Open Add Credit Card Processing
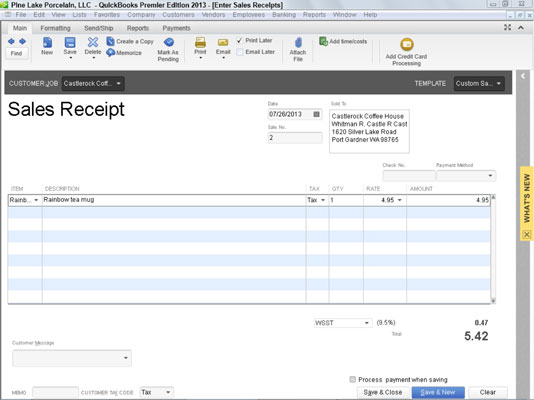This screenshot has width=534, height=400. [407, 44]
